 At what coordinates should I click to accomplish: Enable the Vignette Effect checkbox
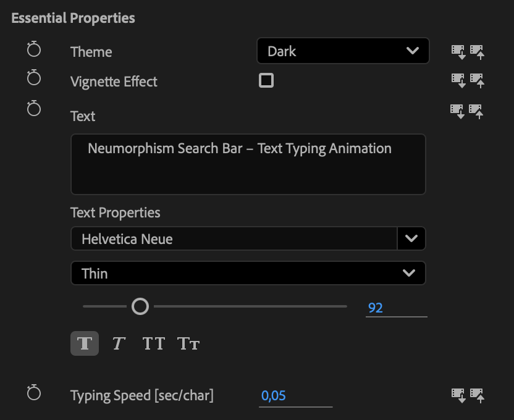coord(266,80)
